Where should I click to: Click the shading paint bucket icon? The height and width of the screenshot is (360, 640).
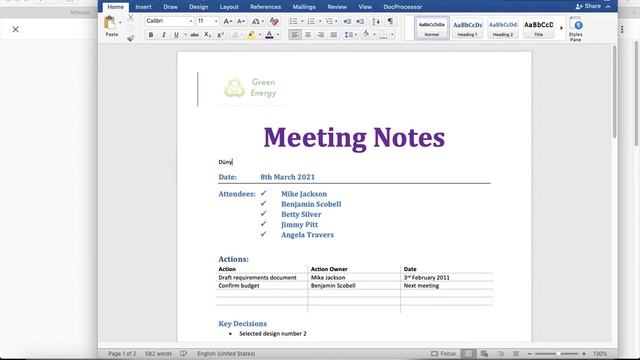(366, 35)
